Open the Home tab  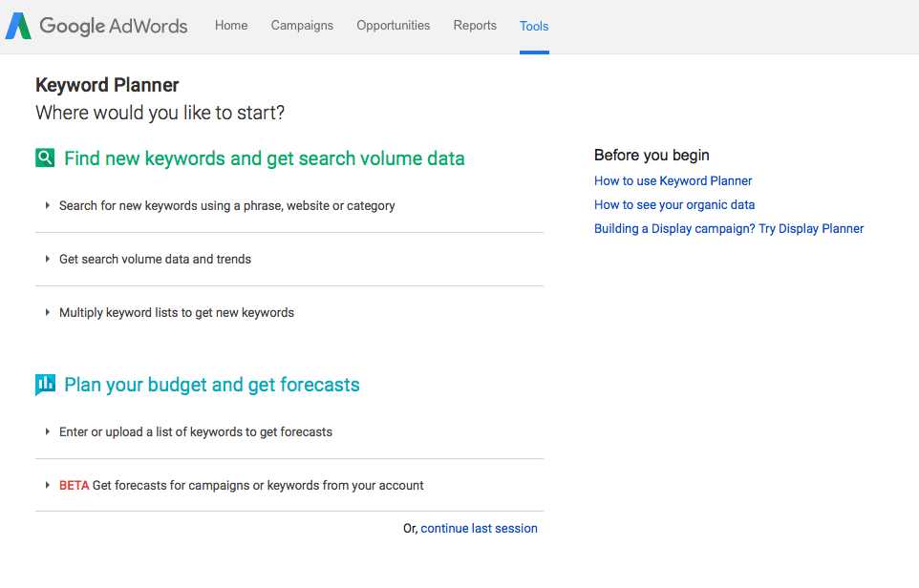(231, 26)
